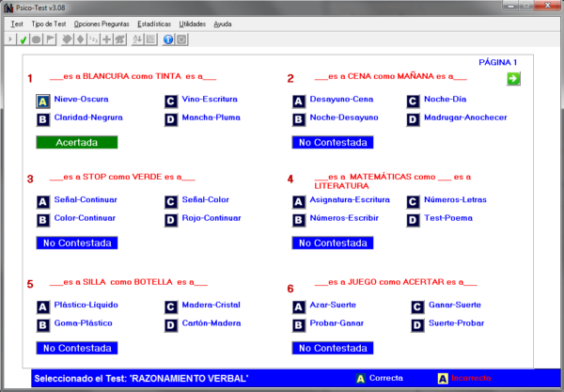Click the green Acertada status label
564x392 pixels.
coord(76,142)
